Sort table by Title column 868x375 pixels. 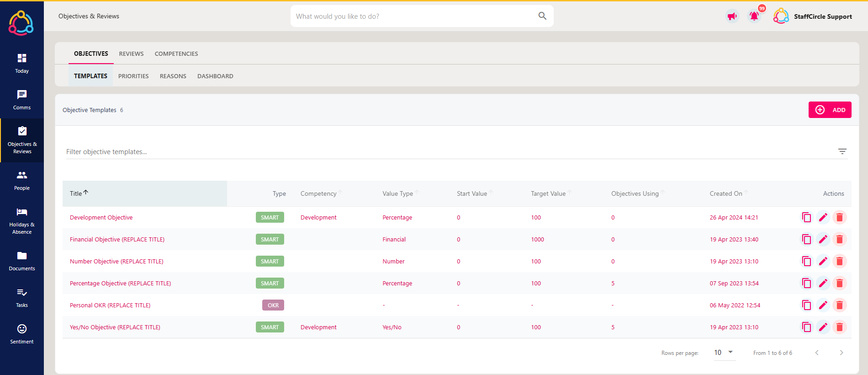tap(79, 193)
